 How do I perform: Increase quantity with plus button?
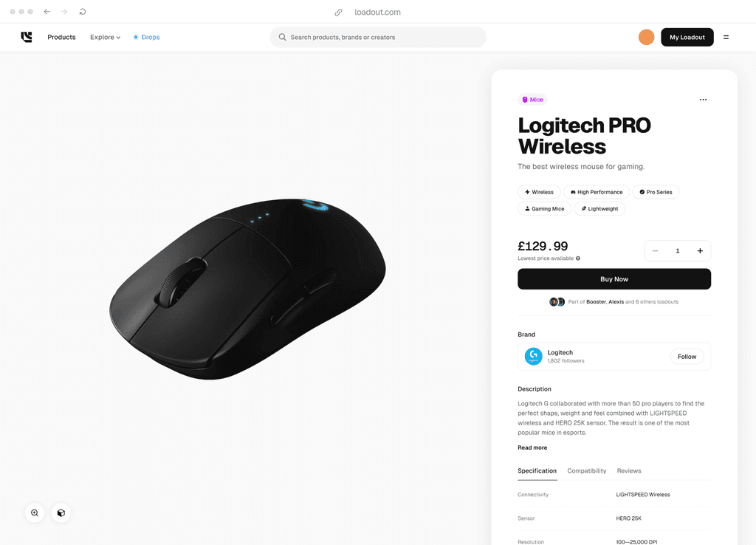click(x=700, y=251)
